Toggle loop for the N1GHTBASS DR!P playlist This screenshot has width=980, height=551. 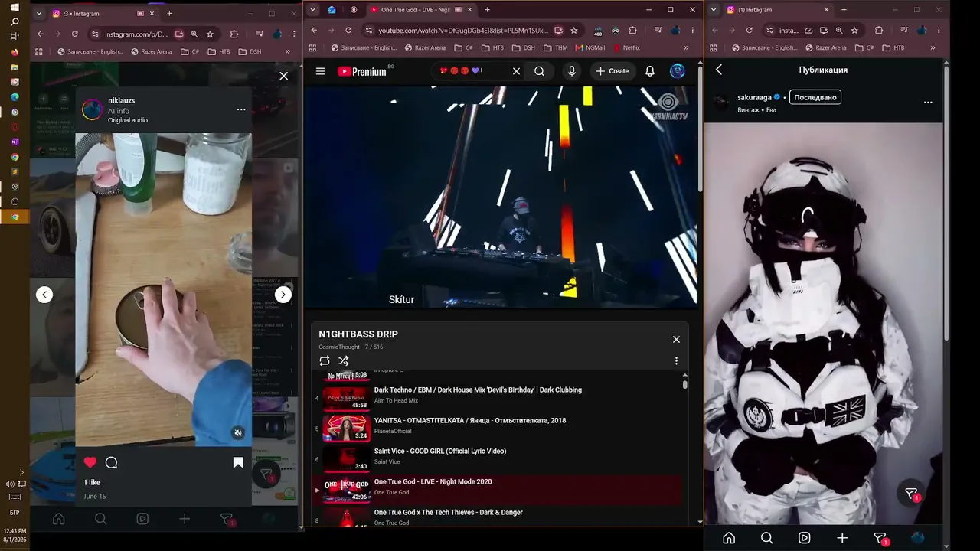point(325,360)
